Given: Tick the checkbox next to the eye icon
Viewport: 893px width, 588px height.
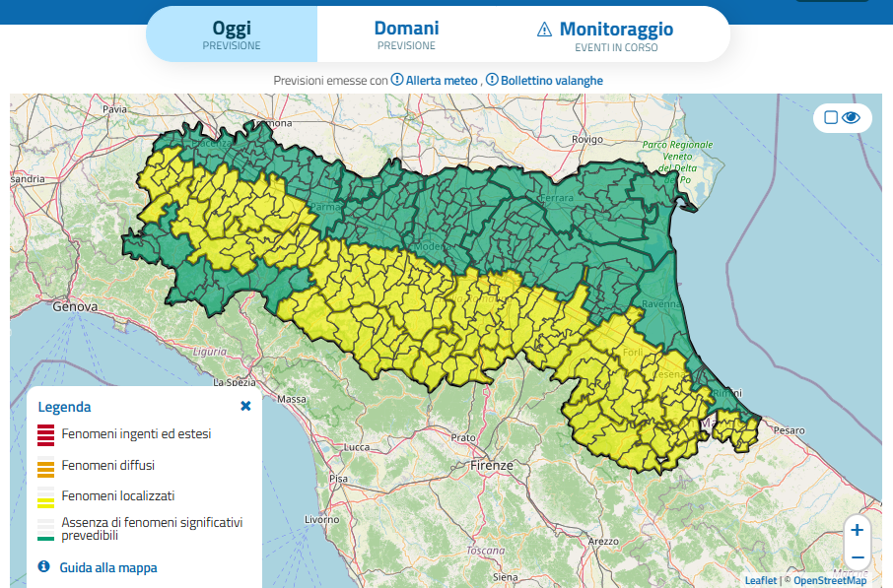Looking at the screenshot, I should coord(830,118).
